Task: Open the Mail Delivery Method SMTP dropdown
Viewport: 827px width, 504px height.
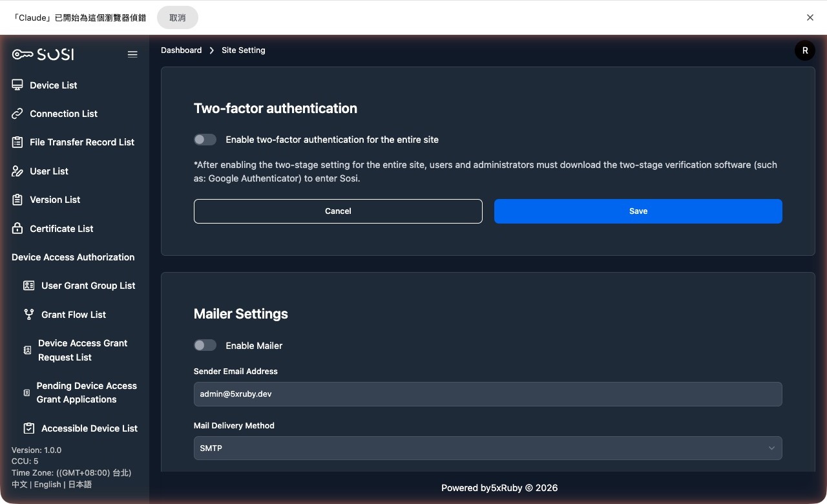Action: click(488, 448)
